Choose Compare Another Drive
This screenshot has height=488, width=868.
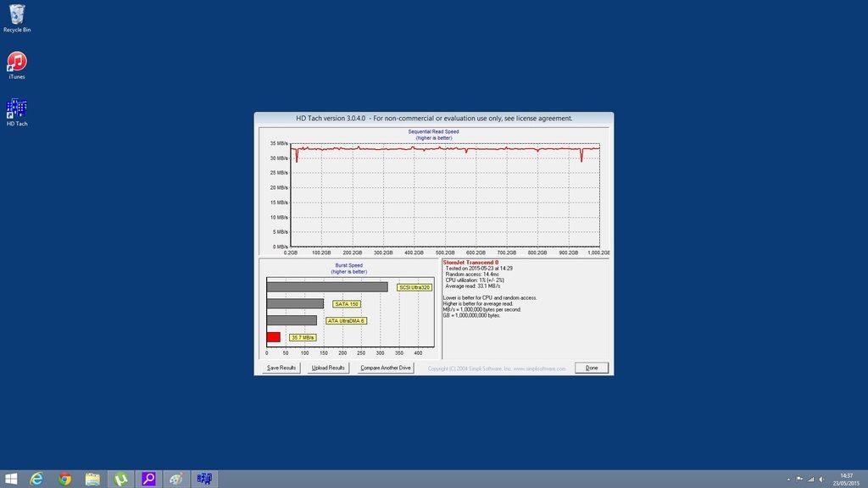point(386,368)
